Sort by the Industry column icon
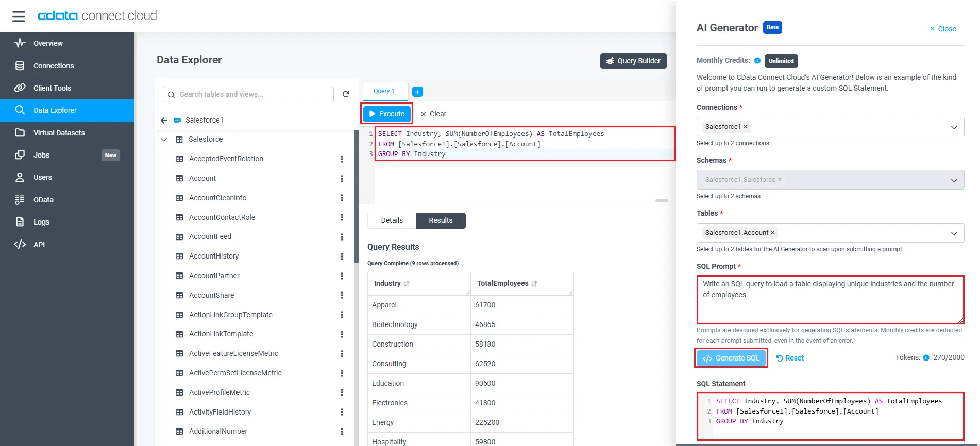980x446 pixels. click(407, 284)
